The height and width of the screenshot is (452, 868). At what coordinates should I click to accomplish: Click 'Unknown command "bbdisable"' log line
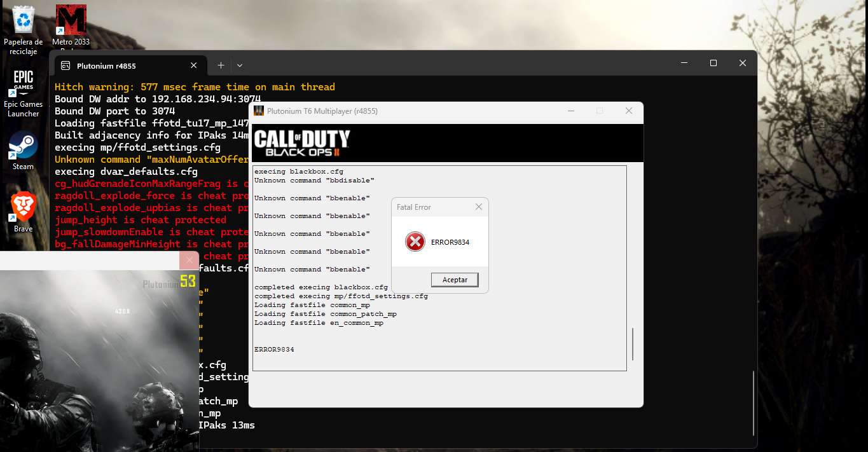pos(314,181)
